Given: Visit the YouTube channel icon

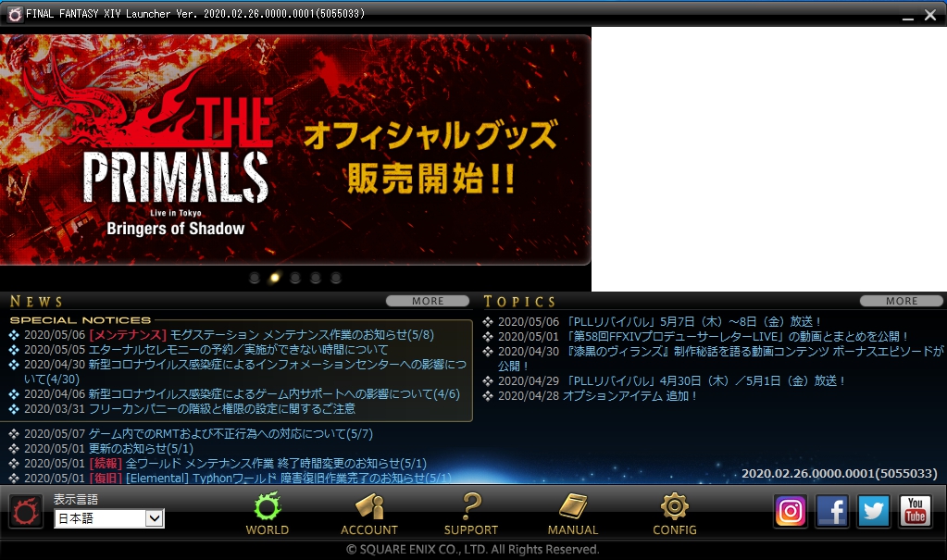Looking at the screenshot, I should pyautogui.click(x=915, y=511).
